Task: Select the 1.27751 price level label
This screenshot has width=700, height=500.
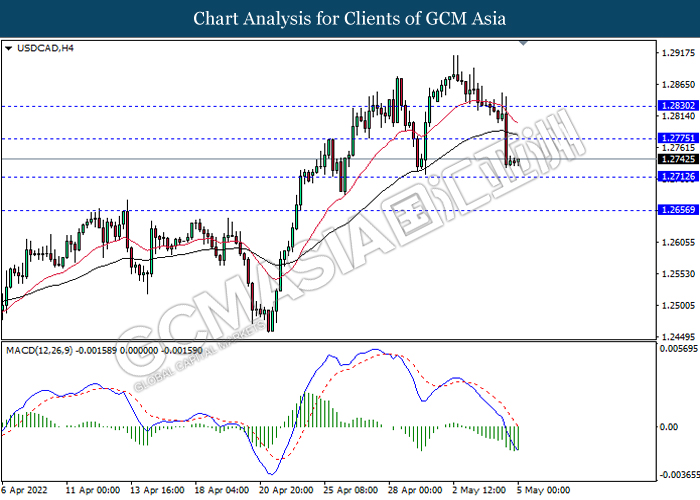Action: tap(678, 138)
